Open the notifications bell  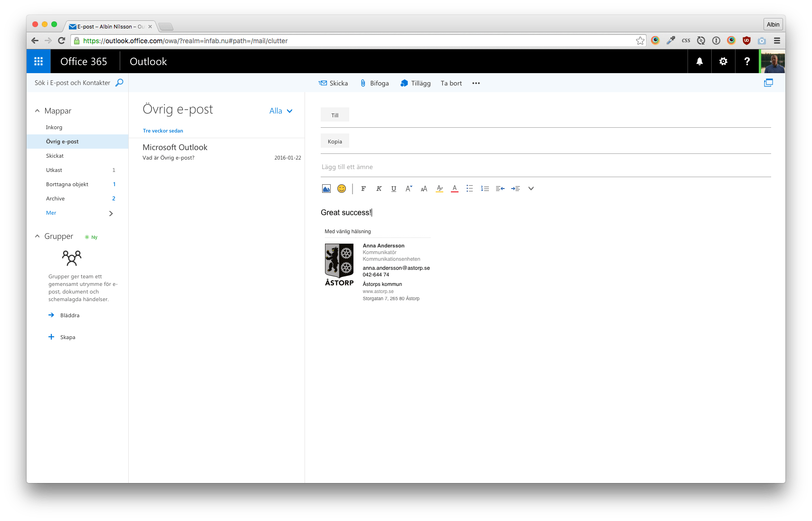[x=699, y=61]
